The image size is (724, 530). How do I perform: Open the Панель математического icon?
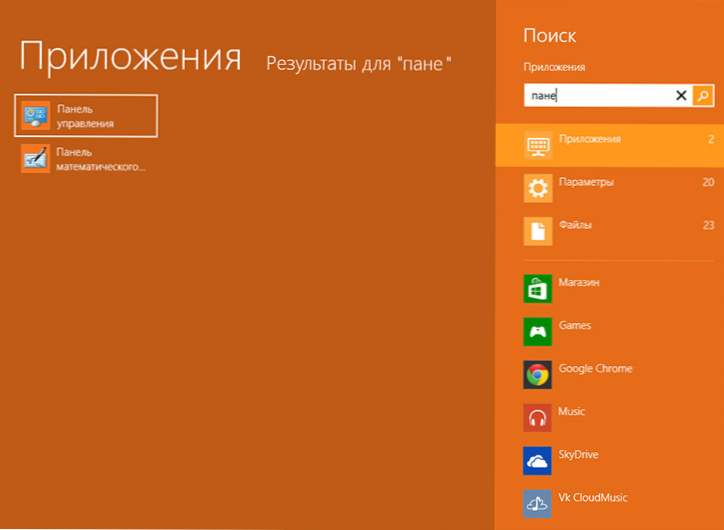[x=35, y=158]
